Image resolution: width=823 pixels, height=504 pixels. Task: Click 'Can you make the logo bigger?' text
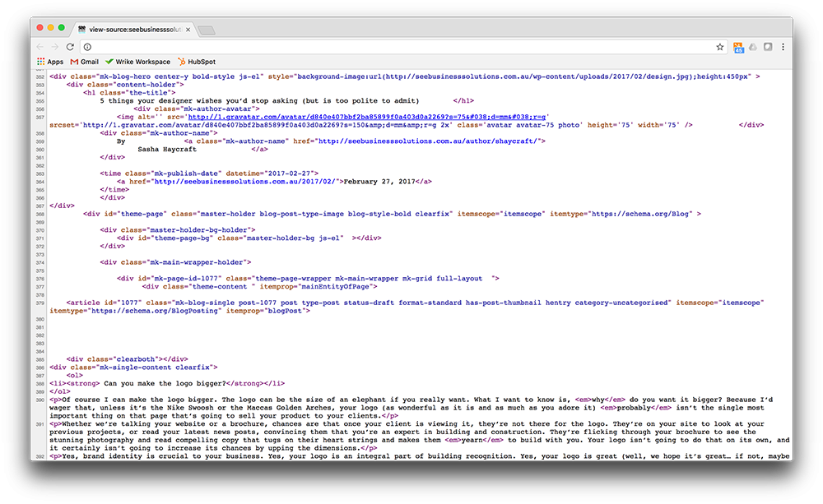tap(165, 383)
